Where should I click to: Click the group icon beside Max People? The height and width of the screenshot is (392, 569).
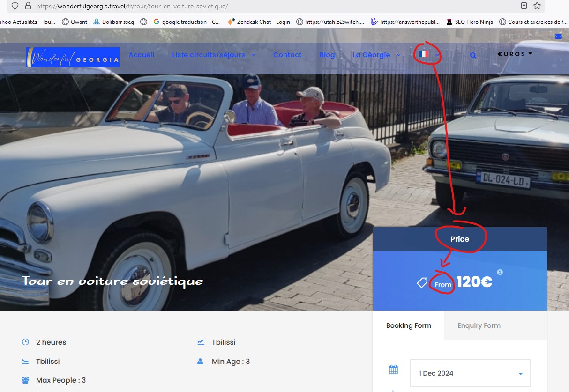click(x=25, y=380)
